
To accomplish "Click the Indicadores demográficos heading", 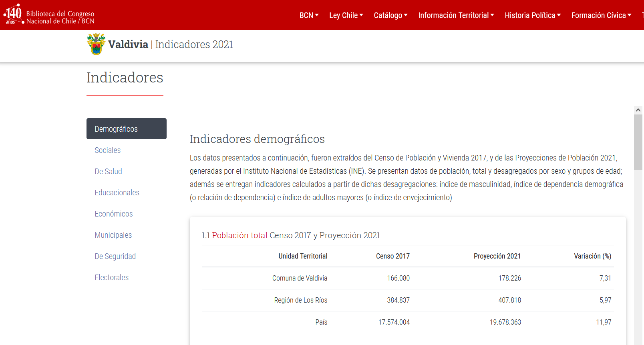I will point(257,139).
